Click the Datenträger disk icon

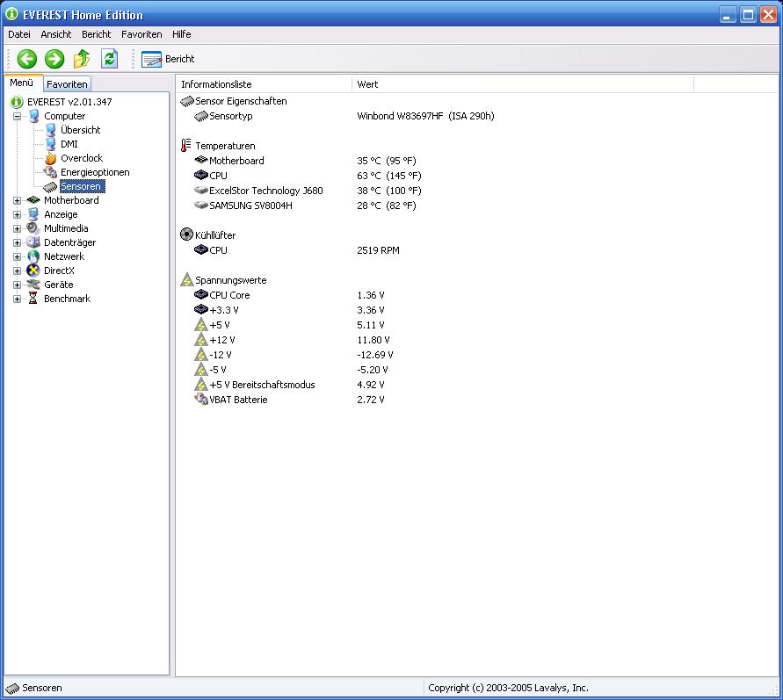[x=33, y=242]
